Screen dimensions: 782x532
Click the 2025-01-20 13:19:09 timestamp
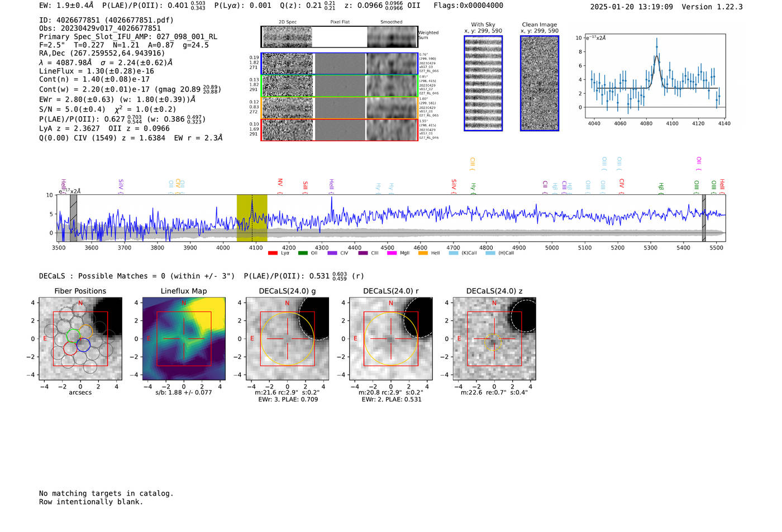[x=632, y=7]
